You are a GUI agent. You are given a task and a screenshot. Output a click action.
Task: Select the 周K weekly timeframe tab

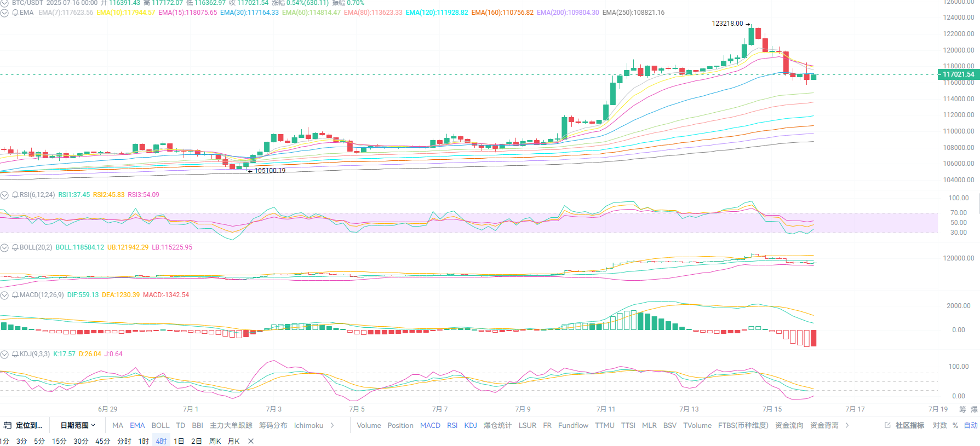[215, 441]
